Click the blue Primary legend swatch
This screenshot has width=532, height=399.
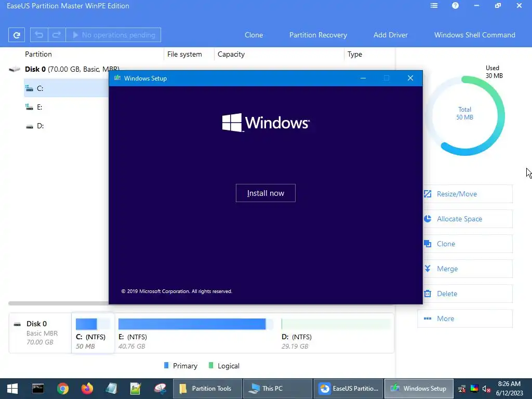point(166,365)
